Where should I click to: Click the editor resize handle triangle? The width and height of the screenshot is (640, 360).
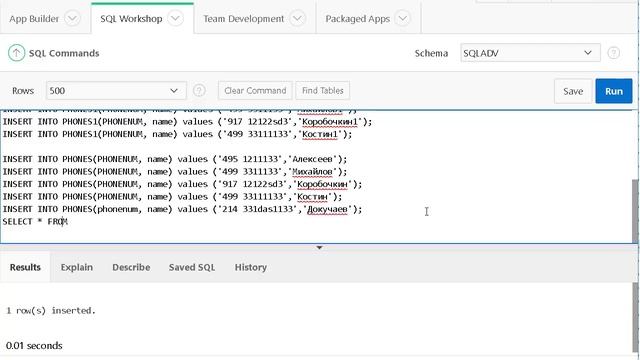click(x=320, y=247)
